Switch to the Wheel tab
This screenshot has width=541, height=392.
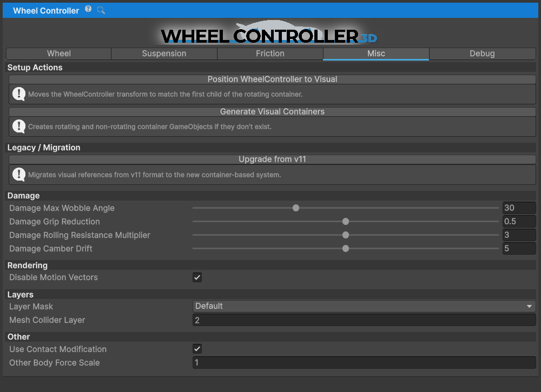58,54
